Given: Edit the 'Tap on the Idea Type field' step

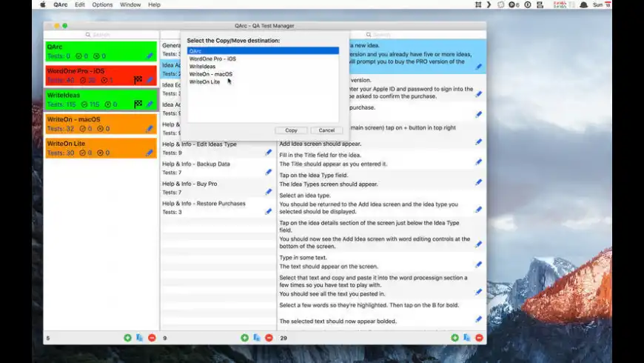Looking at the screenshot, I should pyautogui.click(x=479, y=182).
